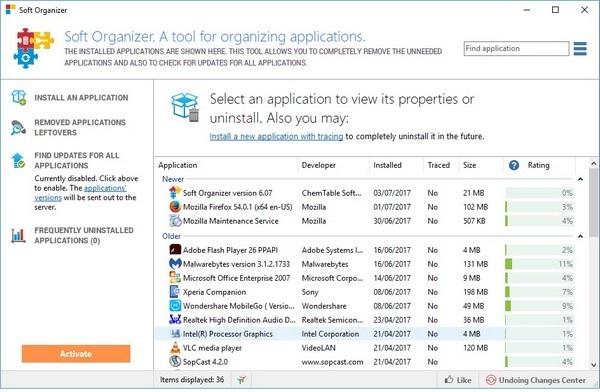Viewport: 600px width, 392px height.
Task: Click the Removed Applications Leftovers magnifier icon
Action: (x=18, y=128)
